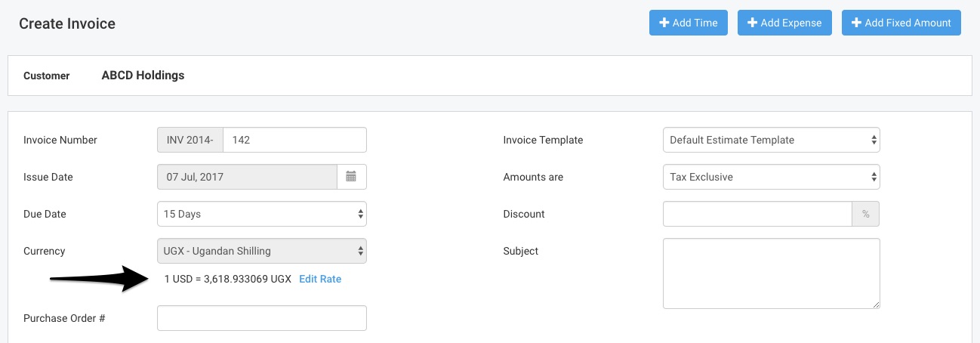The width and height of the screenshot is (980, 343).
Task: Click the 07 Jul, 2017 issue date field
Action: pos(247,177)
